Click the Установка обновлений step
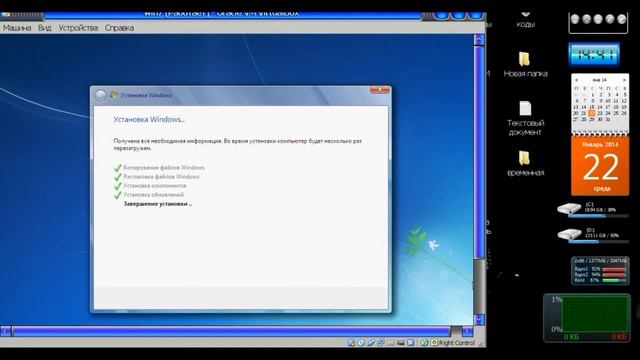The image size is (640, 360). point(153,195)
